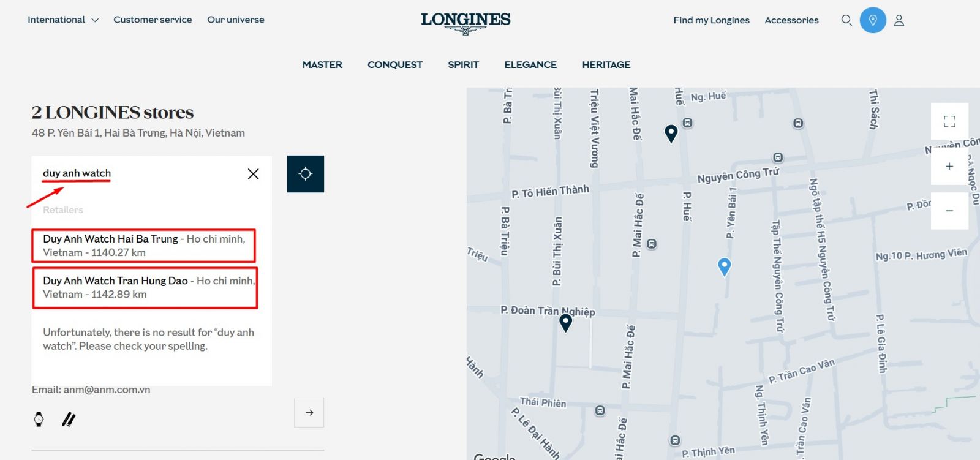Select Duy Anh Watch Hai Ba Trung result
The width and height of the screenshot is (980, 460).
pyautogui.click(x=144, y=246)
